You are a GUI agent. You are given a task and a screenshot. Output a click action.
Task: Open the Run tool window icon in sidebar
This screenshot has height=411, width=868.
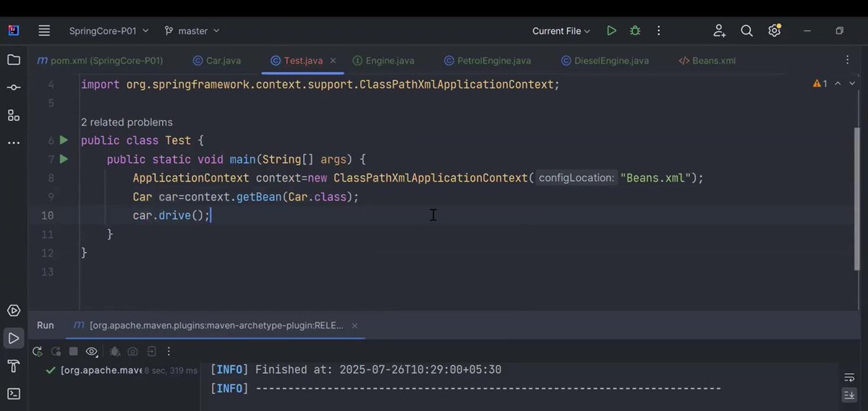point(14,338)
